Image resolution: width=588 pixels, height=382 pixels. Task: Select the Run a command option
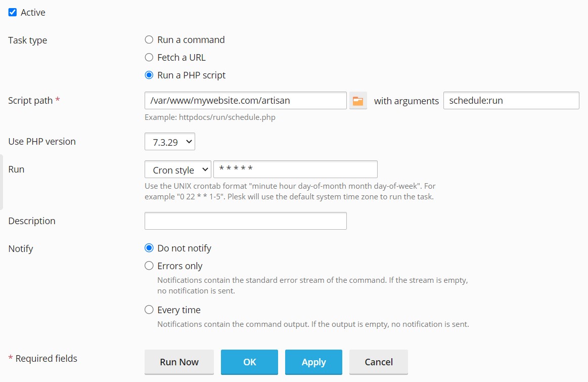point(149,40)
